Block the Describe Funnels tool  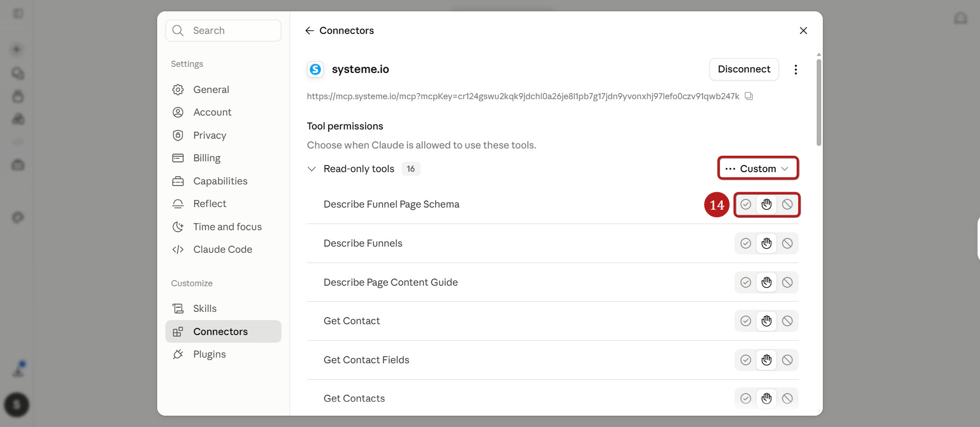coord(787,244)
